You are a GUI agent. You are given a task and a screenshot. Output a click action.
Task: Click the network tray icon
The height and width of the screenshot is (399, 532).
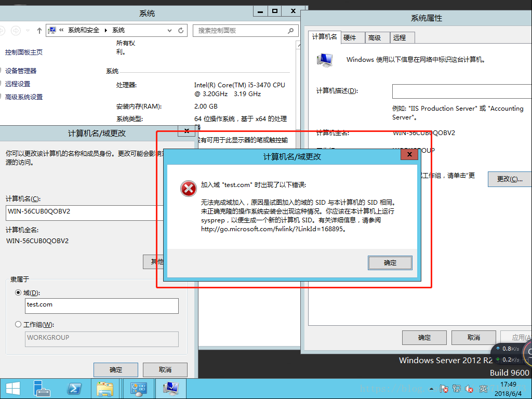tap(457, 389)
